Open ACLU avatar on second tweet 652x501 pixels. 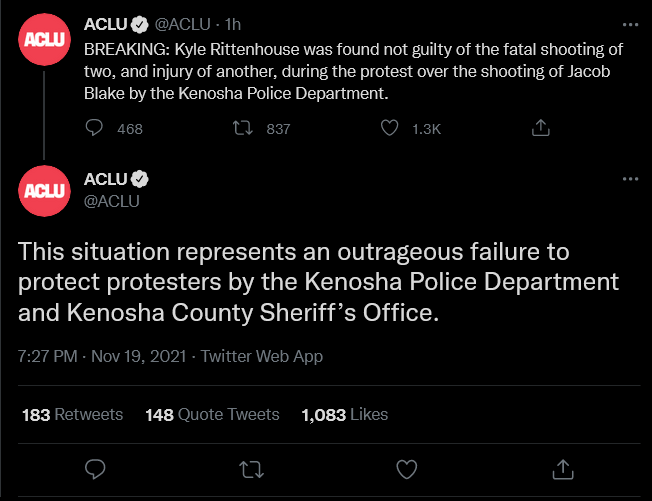coord(44,189)
